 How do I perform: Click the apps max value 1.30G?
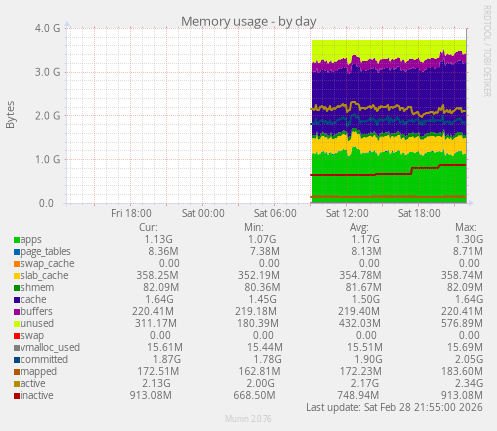point(469,239)
